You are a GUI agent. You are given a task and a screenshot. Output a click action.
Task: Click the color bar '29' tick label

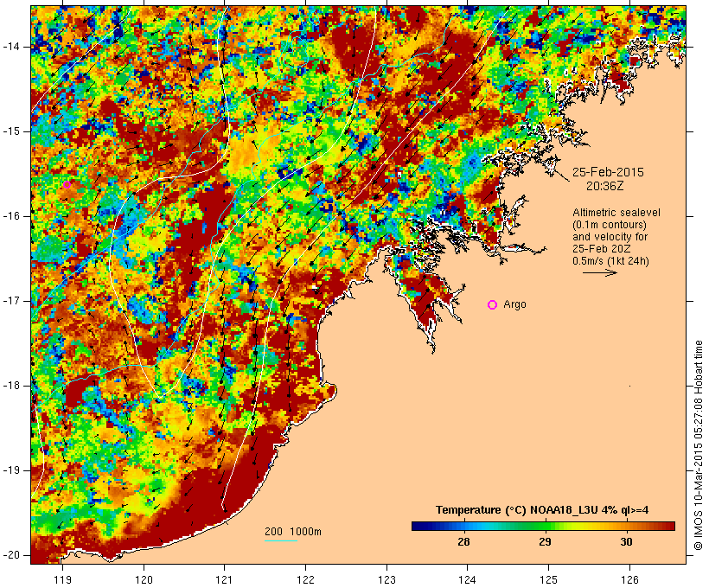coord(545,542)
